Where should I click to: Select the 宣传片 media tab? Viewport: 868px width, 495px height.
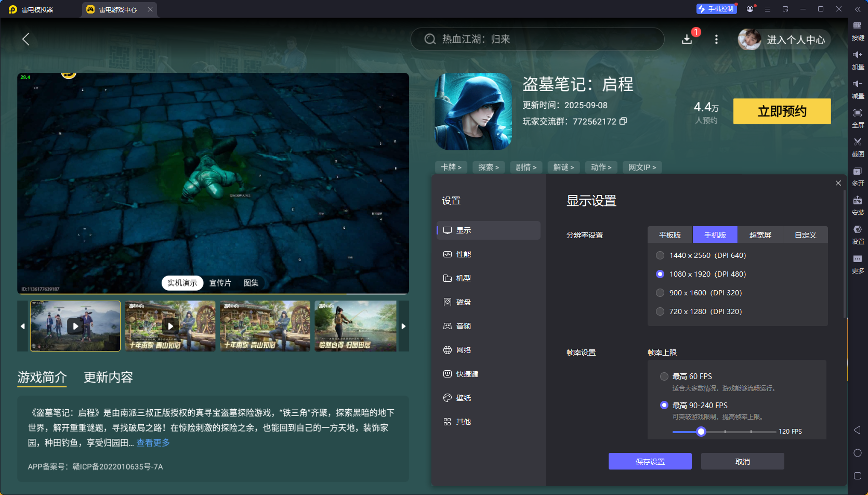click(x=220, y=283)
